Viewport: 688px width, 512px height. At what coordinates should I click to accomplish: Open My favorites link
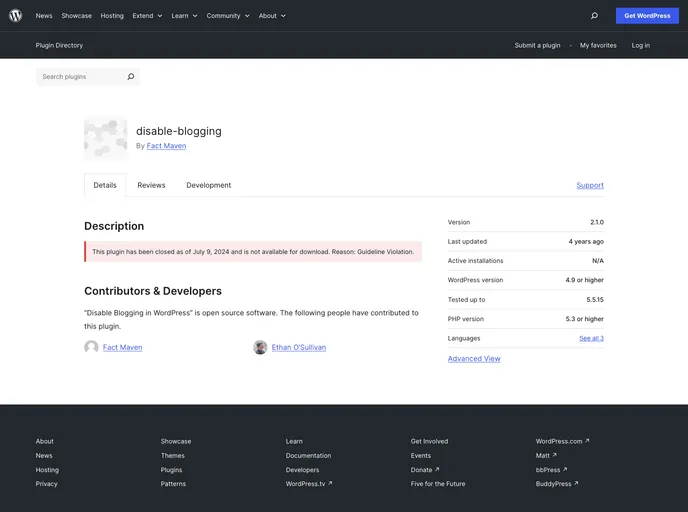click(598, 45)
